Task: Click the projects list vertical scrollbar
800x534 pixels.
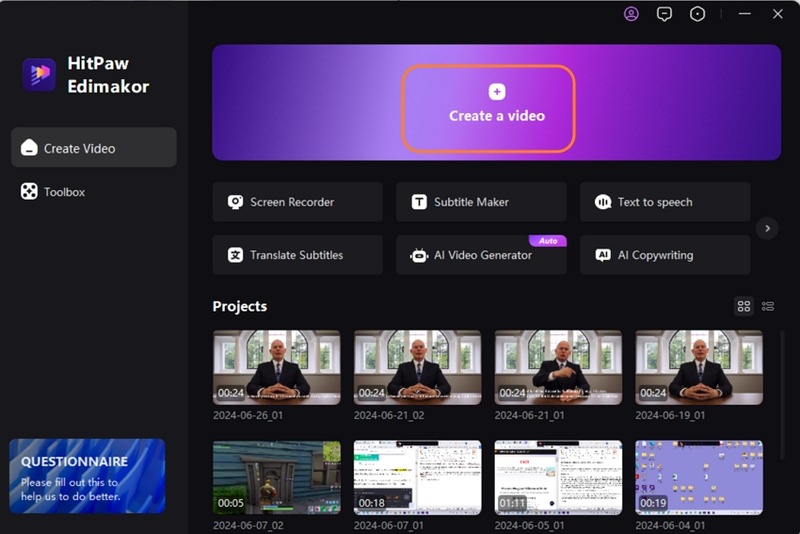Action: coord(783,395)
